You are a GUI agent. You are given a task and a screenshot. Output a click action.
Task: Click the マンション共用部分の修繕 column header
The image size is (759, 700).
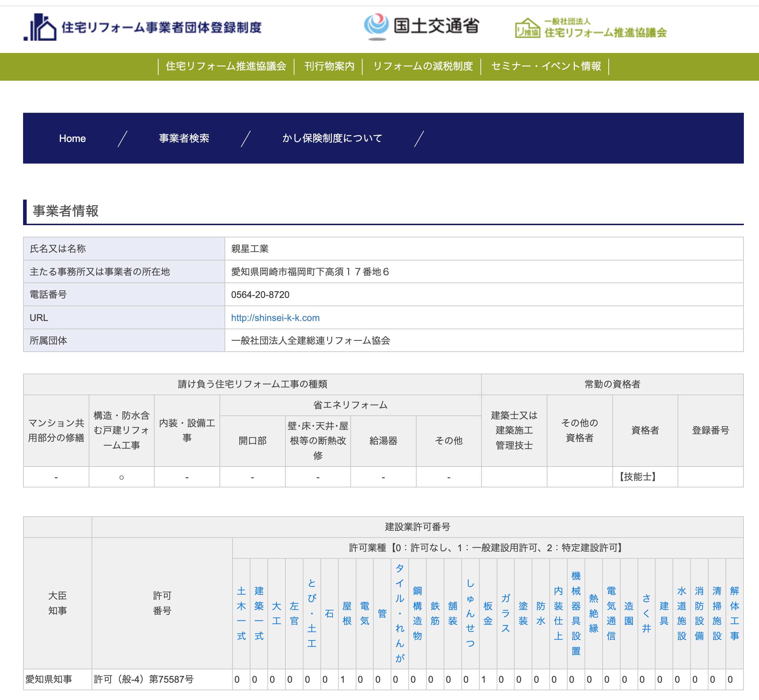click(x=56, y=430)
